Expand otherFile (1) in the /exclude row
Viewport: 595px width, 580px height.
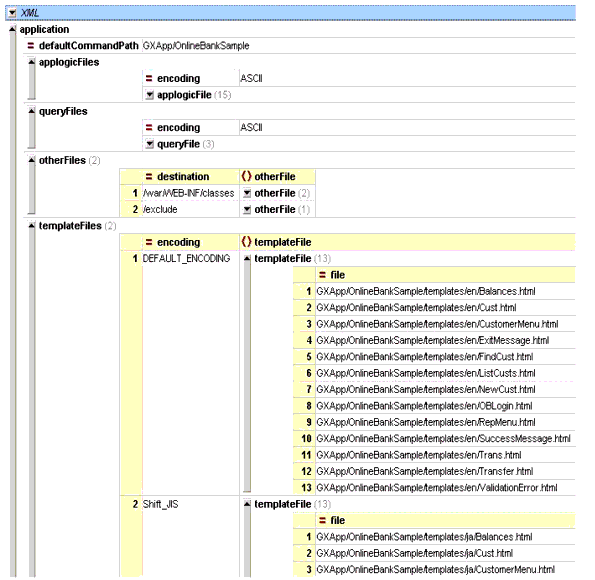pos(247,210)
